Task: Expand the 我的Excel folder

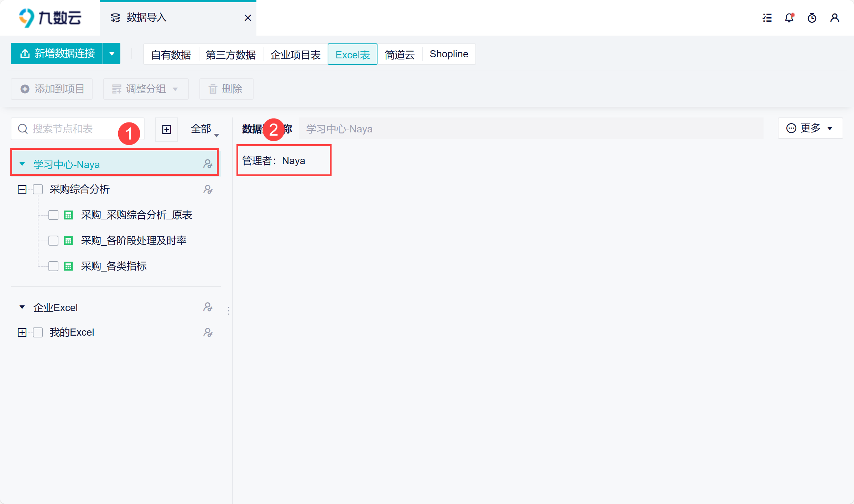Action: pos(22,332)
